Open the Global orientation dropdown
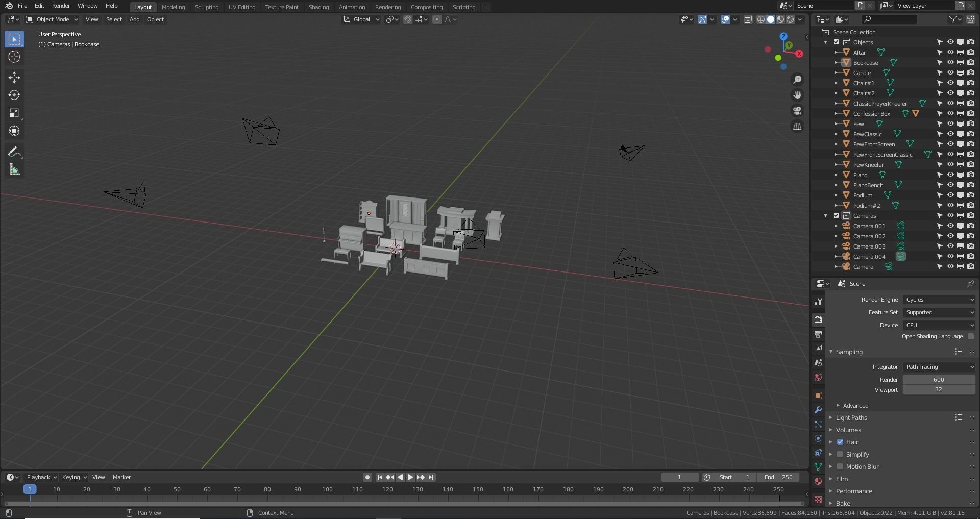The height and width of the screenshot is (519, 980). tap(361, 19)
